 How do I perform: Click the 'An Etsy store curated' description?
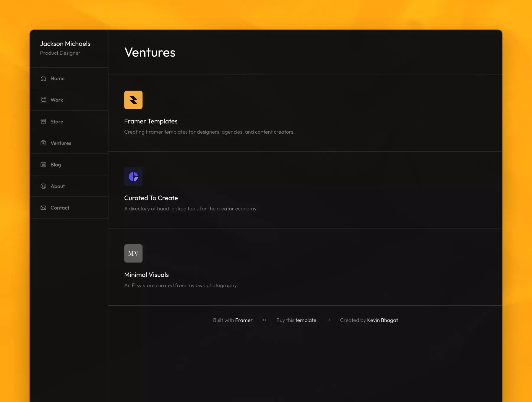(x=181, y=285)
